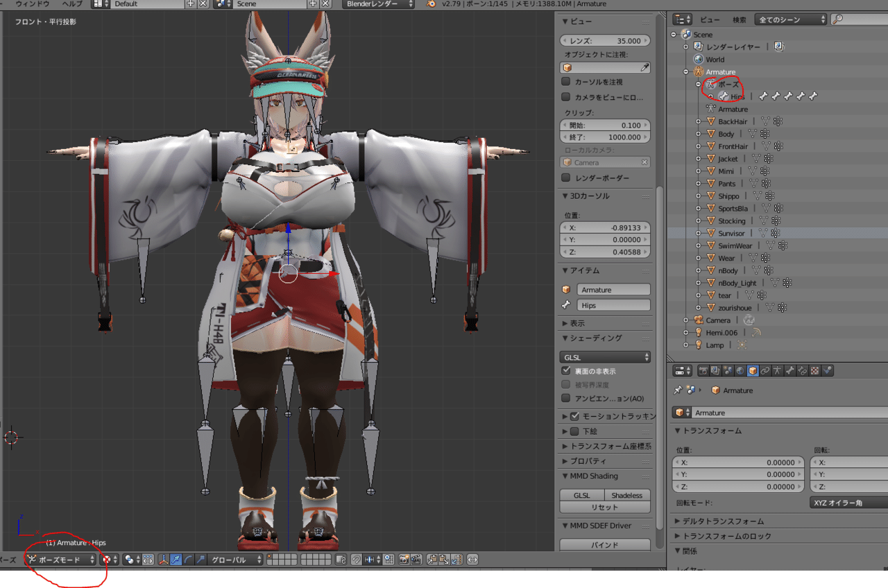Click the outliner search input field
The image size is (888, 588).
pos(860,19)
